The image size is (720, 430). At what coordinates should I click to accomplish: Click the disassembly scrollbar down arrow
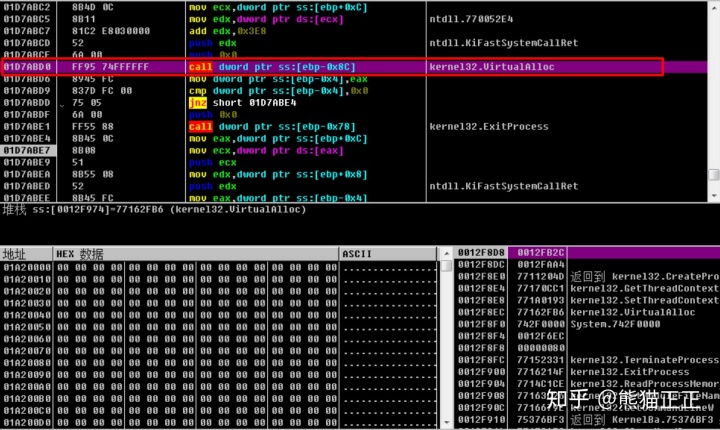714,196
